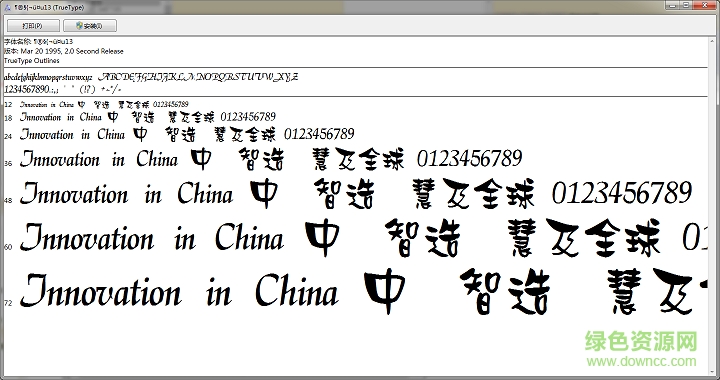This screenshot has width=720, height=380.
Task: Select the version line 'Mar 20 1995, 2.0 Second Release'
Action: point(64,51)
